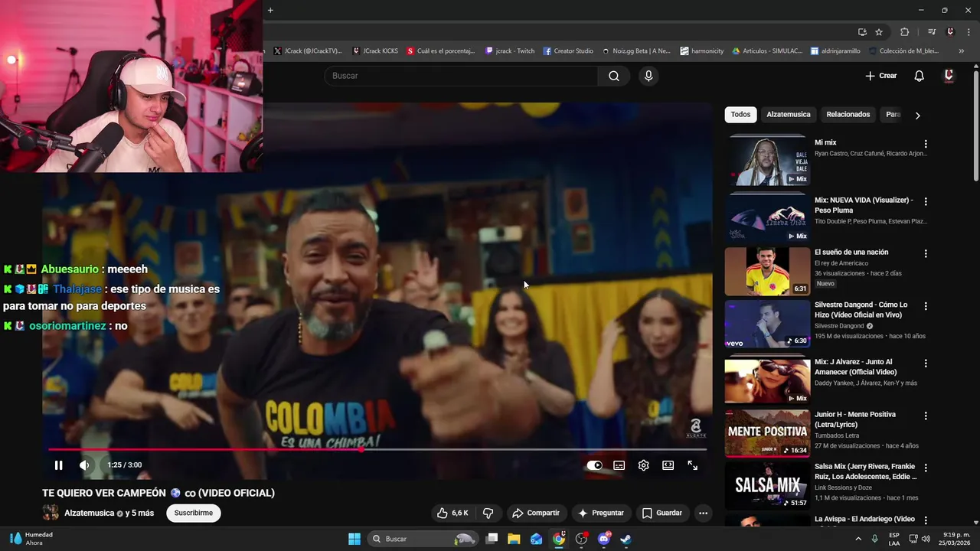
Task: Pause the video playback
Action: (58, 465)
